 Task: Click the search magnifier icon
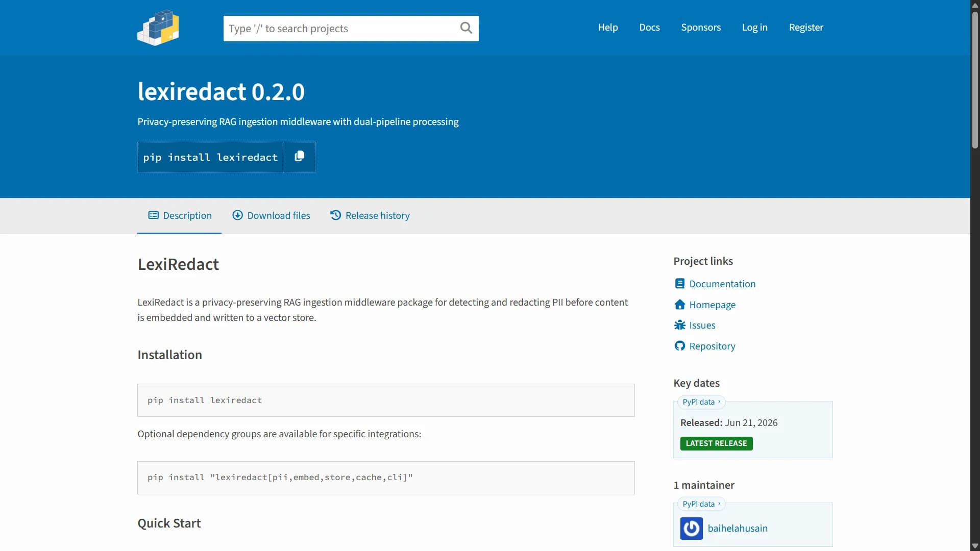coord(466,28)
